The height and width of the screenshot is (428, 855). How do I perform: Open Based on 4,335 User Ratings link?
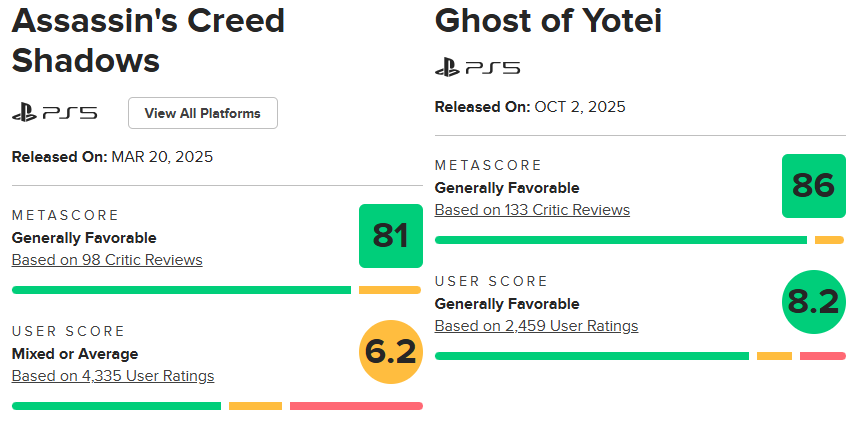pyautogui.click(x=112, y=376)
